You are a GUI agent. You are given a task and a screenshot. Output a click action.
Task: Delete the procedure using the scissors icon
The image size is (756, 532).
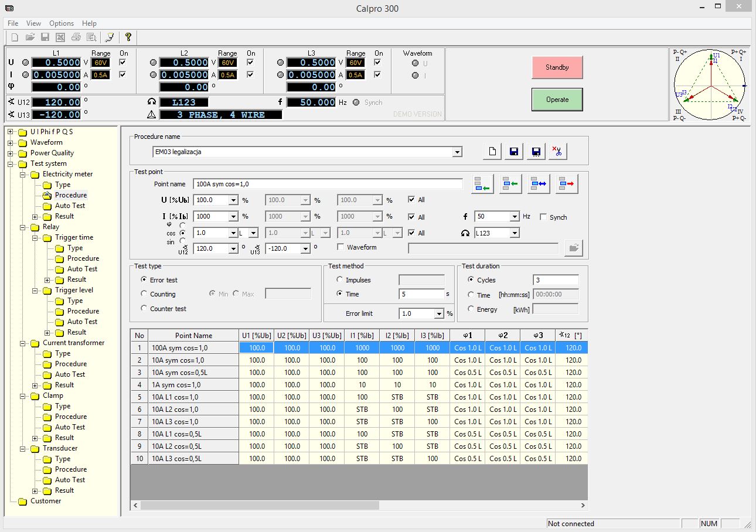point(557,152)
